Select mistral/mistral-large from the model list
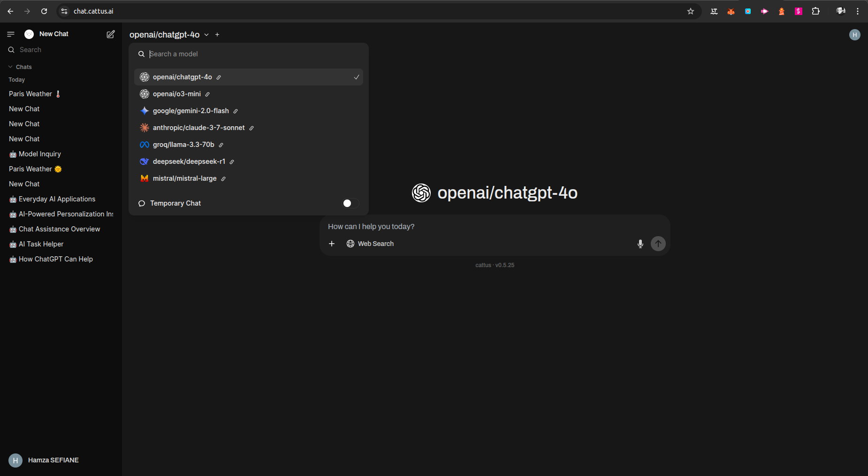This screenshot has width=868, height=476. tap(249, 178)
